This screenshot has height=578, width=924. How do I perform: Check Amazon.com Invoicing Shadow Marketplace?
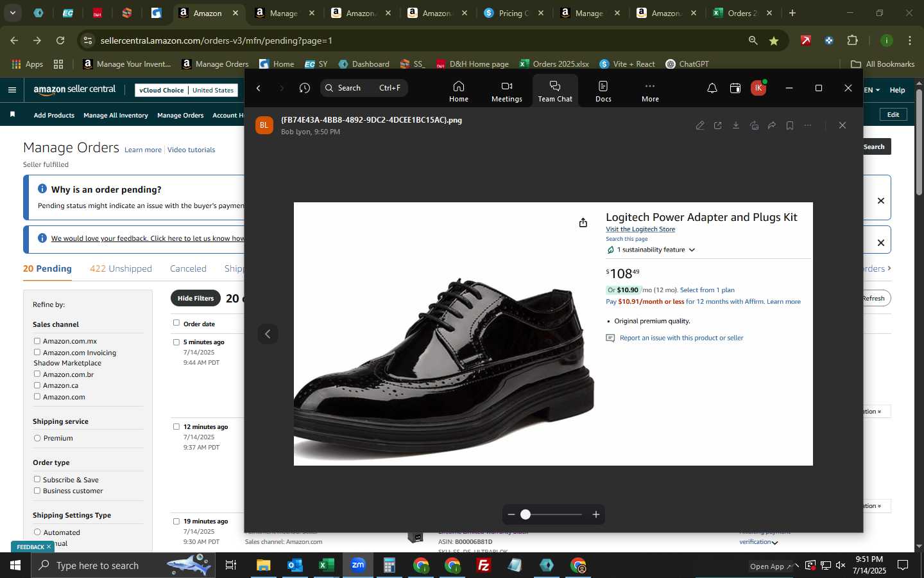click(x=37, y=352)
